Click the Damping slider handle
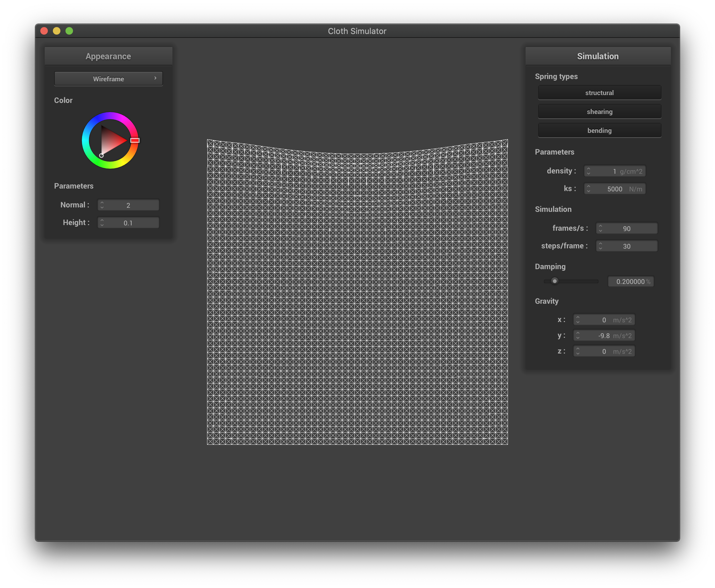Viewport: 715px width, 588px height. [x=554, y=281]
